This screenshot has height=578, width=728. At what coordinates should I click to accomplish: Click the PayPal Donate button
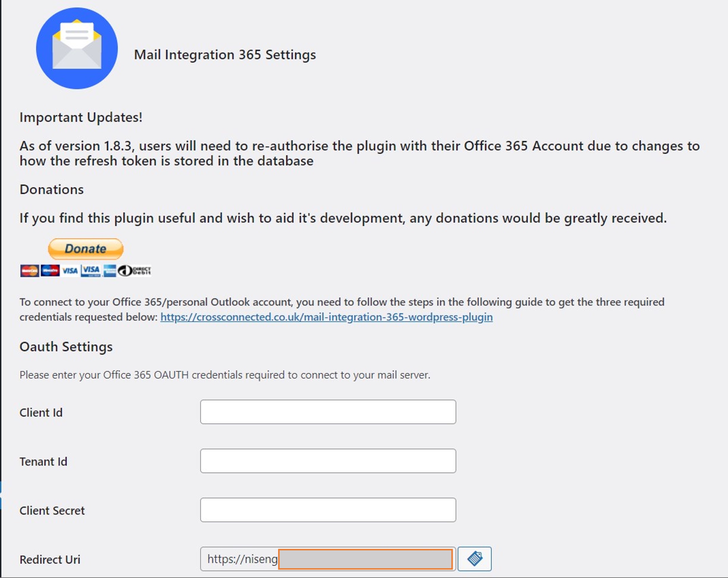86,249
